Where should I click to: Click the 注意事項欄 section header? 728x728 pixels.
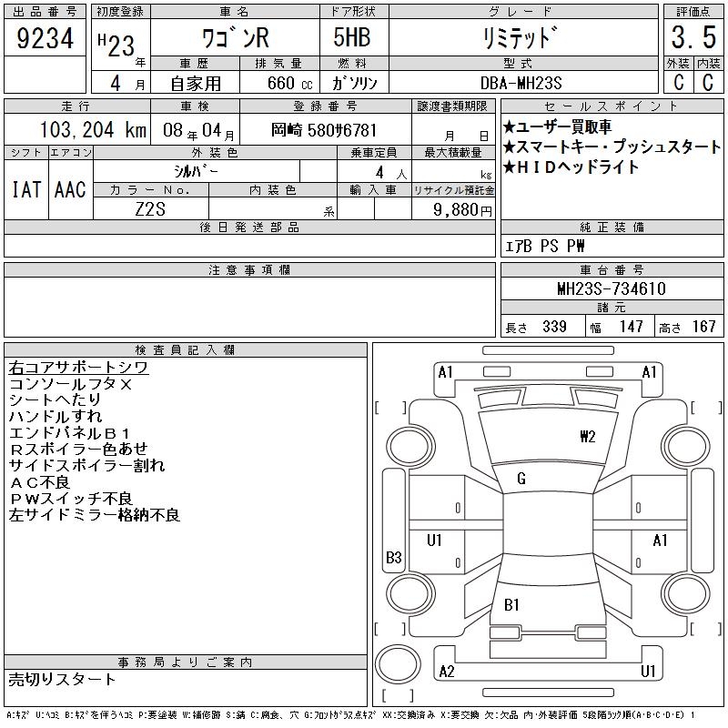coord(249,269)
